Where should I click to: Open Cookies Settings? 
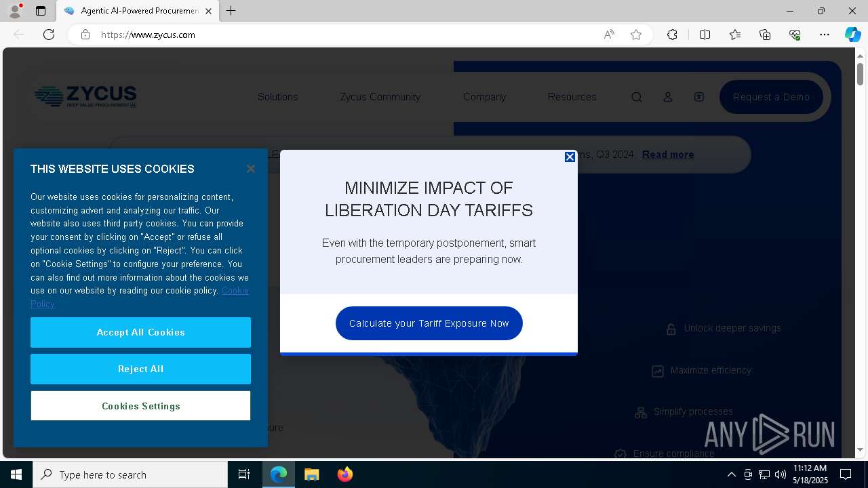coord(140,406)
